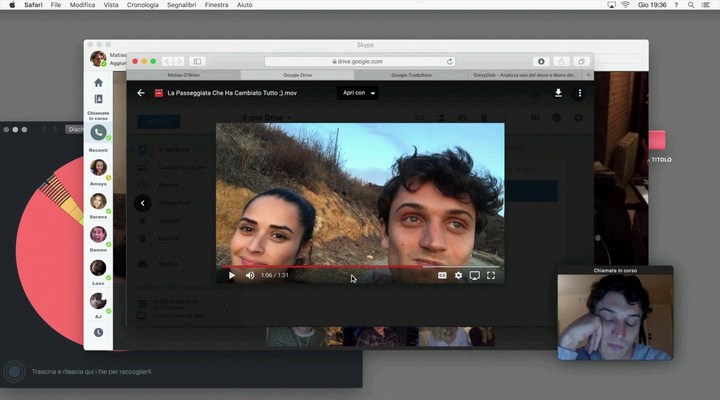Open AJ's Skype conversation

pyautogui.click(x=98, y=301)
